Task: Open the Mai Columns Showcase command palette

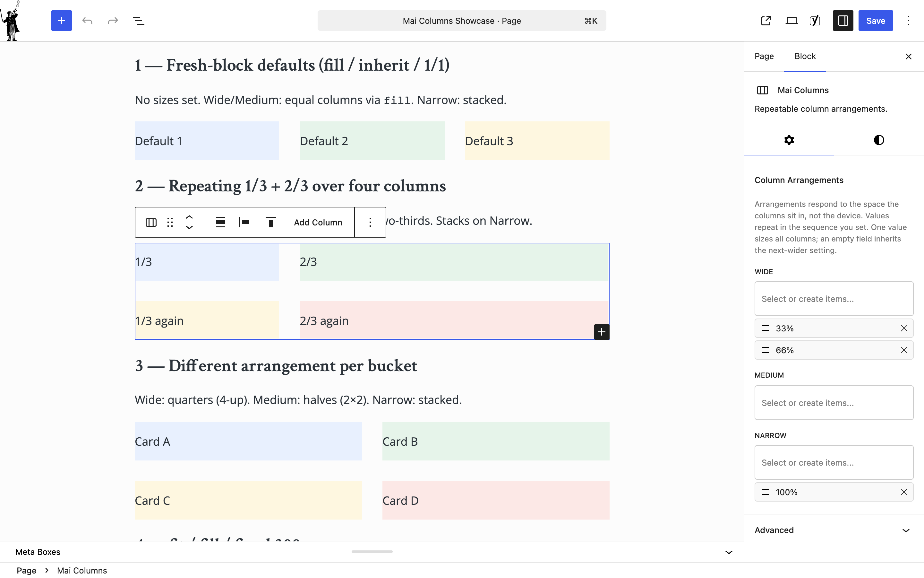Action: 462,21
